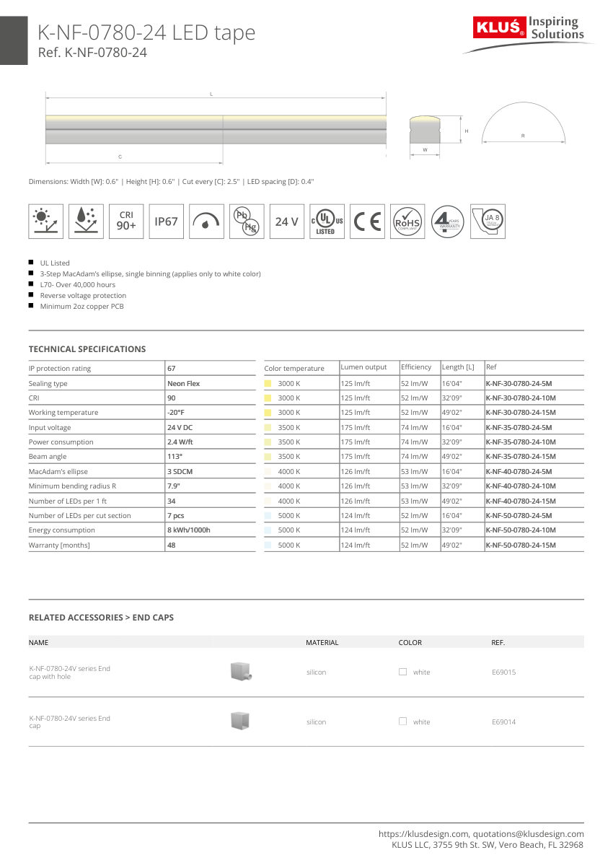Click the Lumen output column header
Screen dimensions: 613x868
[x=364, y=367]
